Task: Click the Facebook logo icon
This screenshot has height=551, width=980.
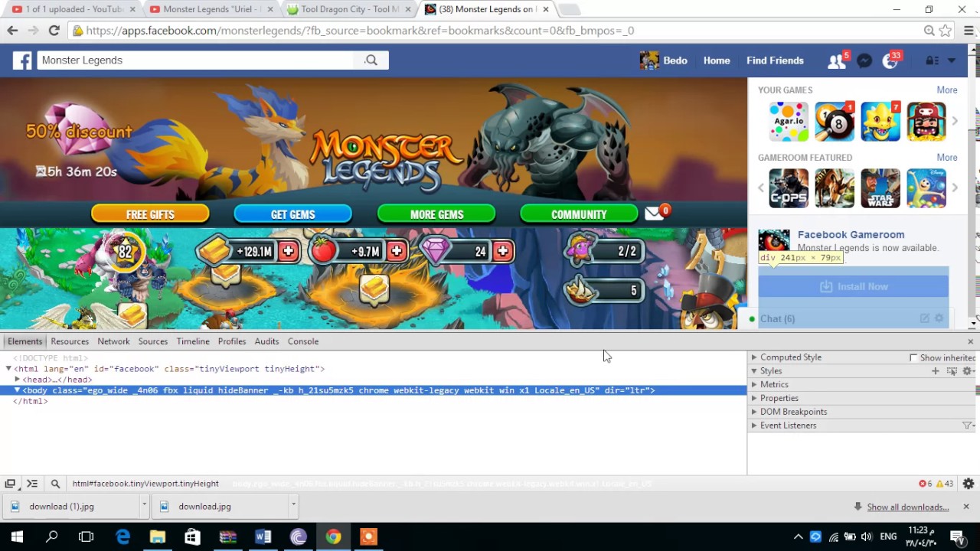Action: (x=22, y=60)
